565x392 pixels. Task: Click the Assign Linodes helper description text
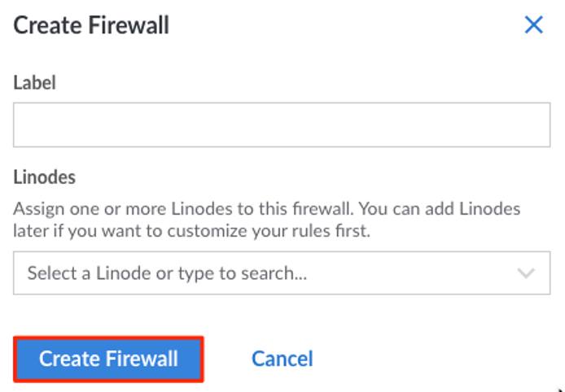point(266,220)
